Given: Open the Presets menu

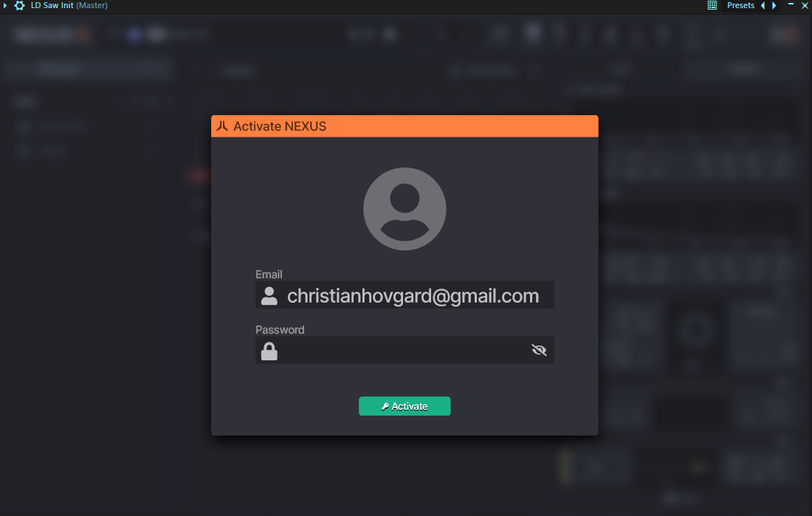Looking at the screenshot, I should pyautogui.click(x=740, y=5).
